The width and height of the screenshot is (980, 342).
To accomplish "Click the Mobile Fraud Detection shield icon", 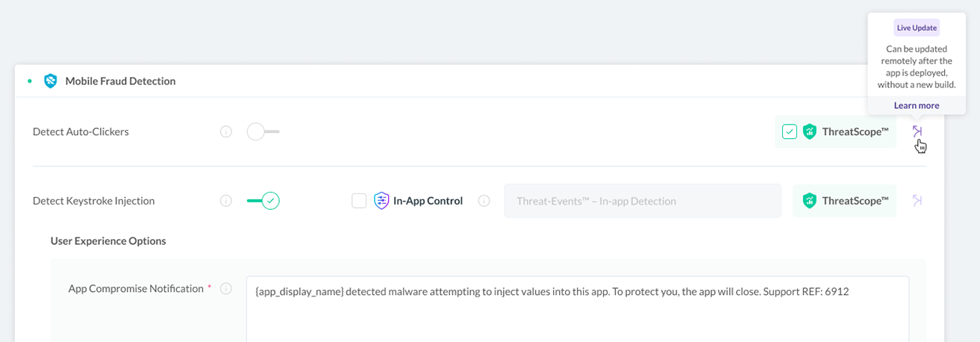I will [x=51, y=81].
